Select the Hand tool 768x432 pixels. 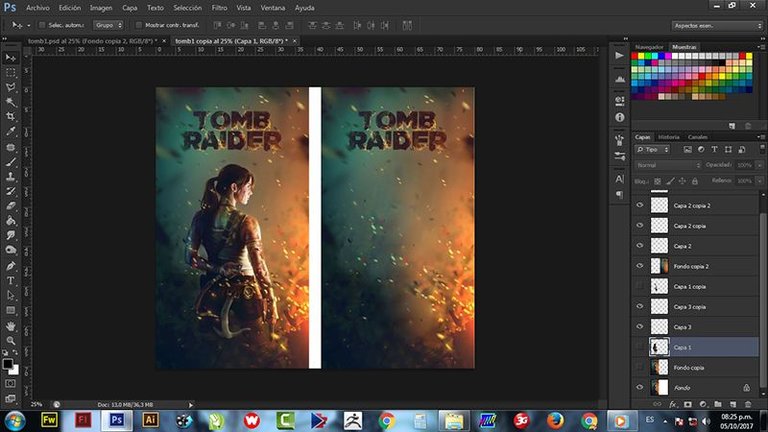[10, 326]
